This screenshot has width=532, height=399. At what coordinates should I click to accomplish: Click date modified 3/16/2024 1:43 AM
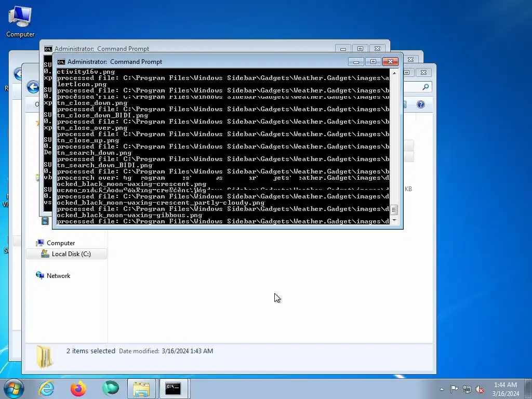[187, 351]
